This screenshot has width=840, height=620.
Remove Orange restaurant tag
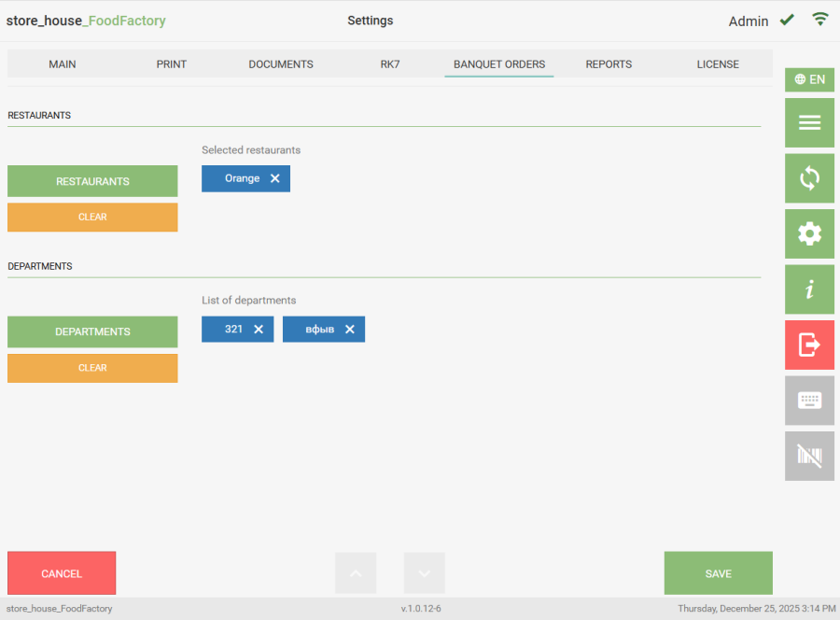click(x=274, y=178)
